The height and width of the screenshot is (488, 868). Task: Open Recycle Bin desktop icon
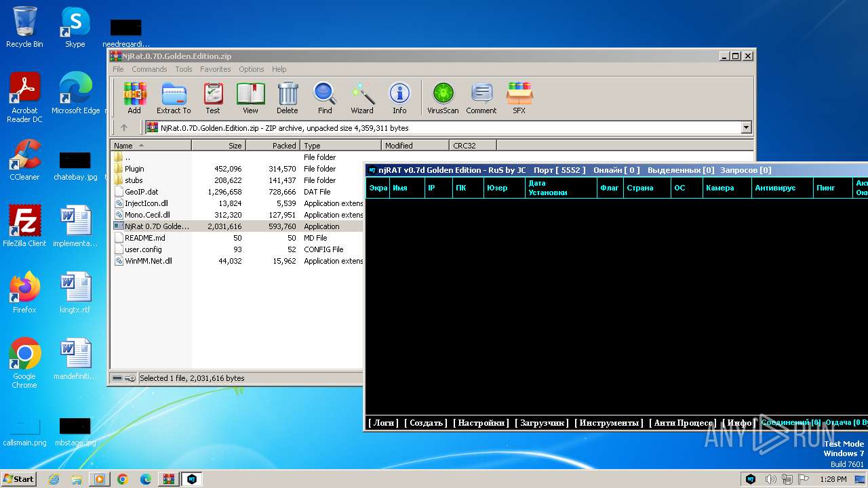point(24,27)
